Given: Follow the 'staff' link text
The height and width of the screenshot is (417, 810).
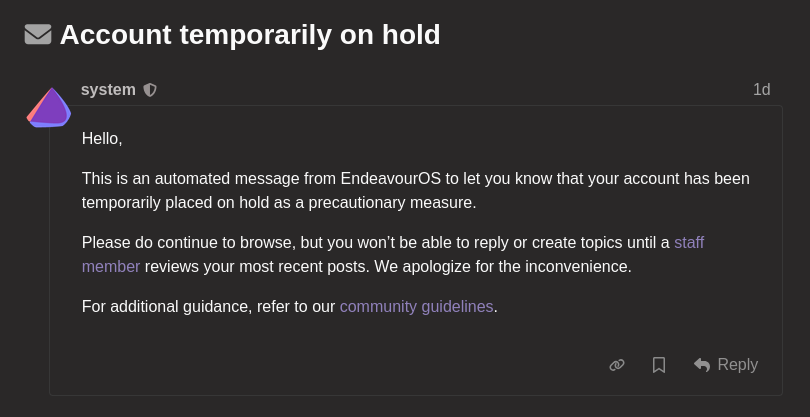Looking at the screenshot, I should pos(689,242).
